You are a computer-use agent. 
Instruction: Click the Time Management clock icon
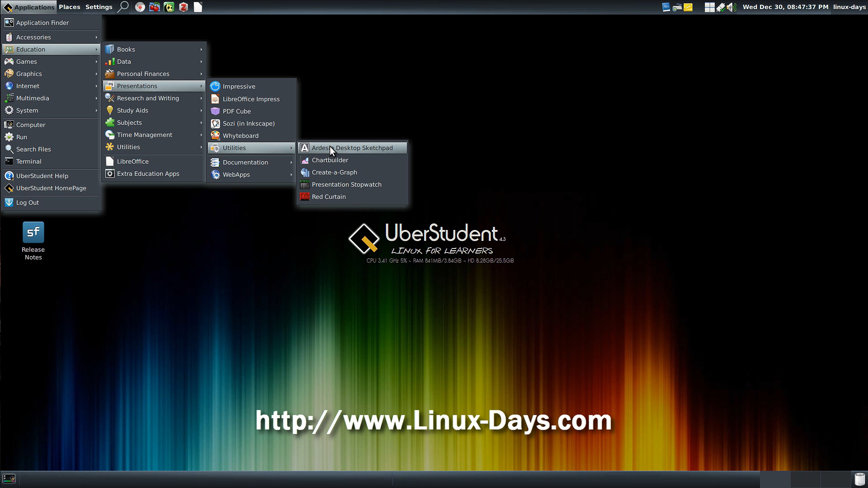tap(110, 135)
